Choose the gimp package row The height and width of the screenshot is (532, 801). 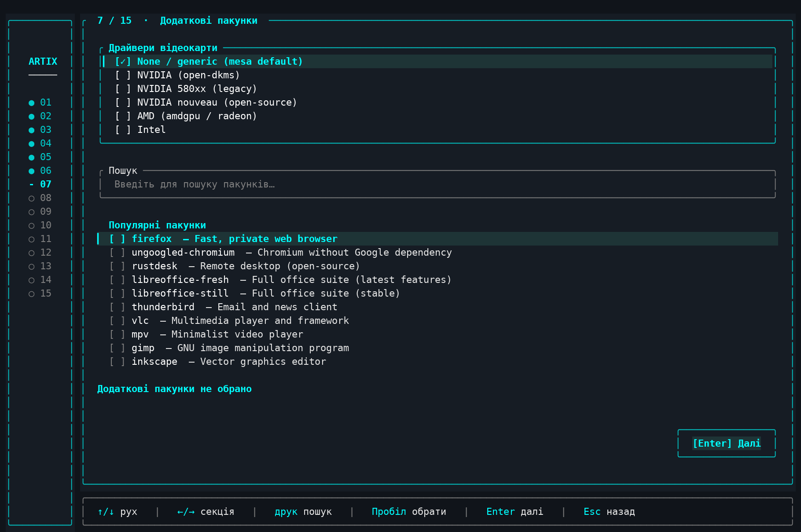point(229,348)
